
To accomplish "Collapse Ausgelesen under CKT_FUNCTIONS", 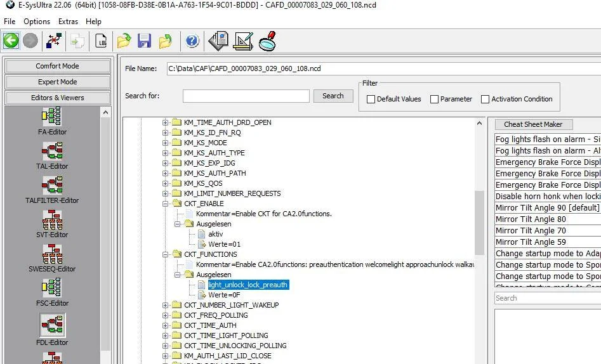I will point(178,275).
